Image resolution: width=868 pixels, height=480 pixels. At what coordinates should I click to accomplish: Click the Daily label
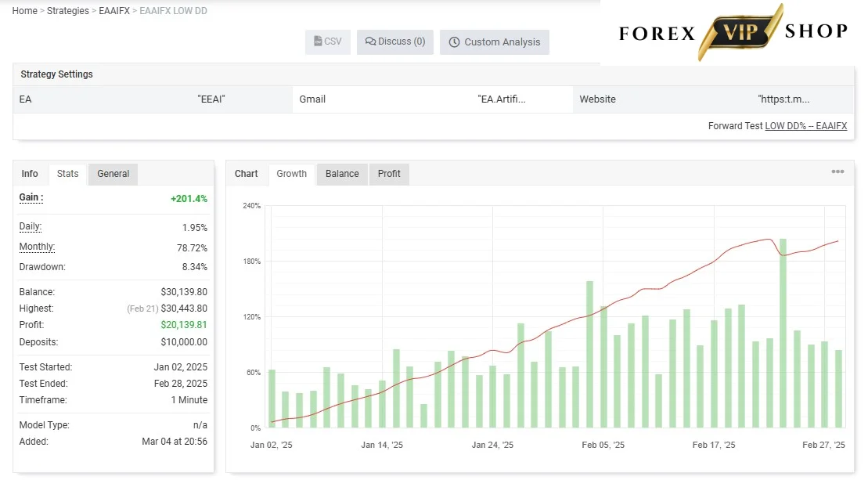[31, 226]
